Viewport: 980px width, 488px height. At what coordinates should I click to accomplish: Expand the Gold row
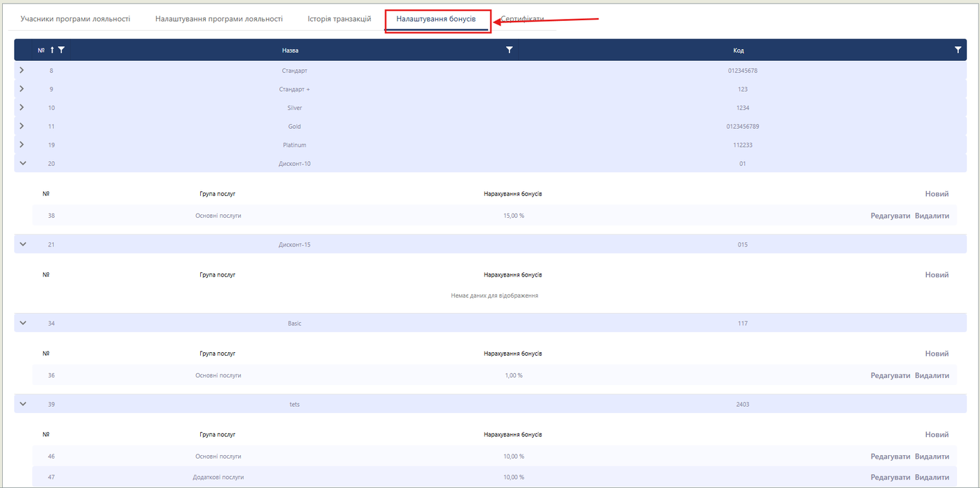click(22, 126)
